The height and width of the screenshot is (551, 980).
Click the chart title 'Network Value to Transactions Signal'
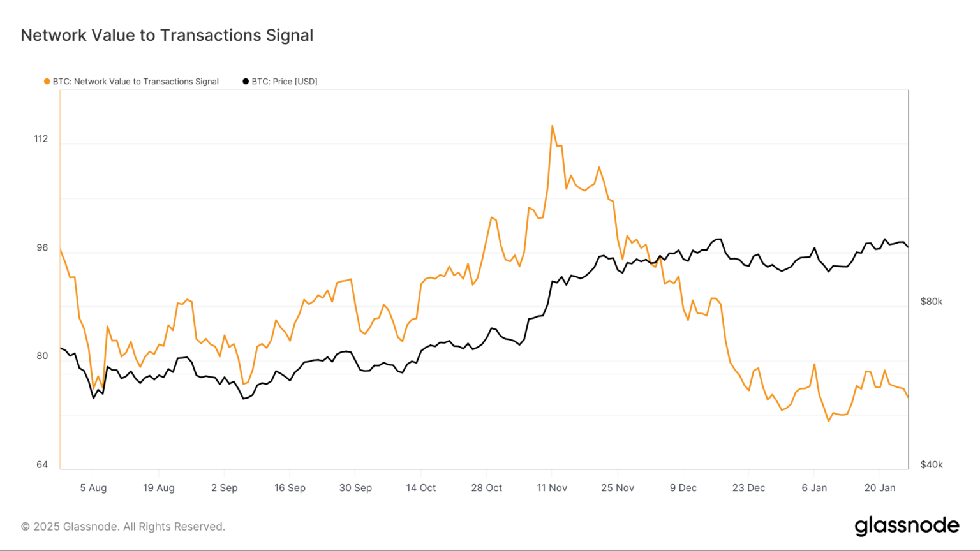tap(167, 35)
